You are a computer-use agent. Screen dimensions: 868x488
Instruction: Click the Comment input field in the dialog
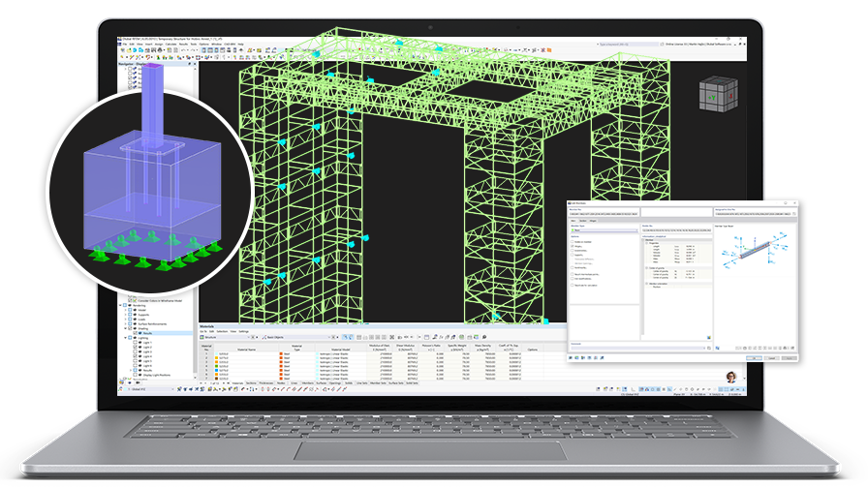click(637, 348)
